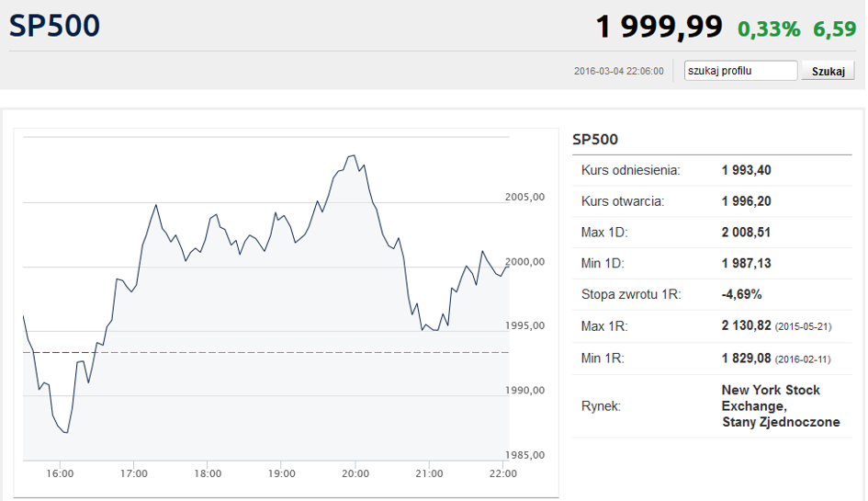Click the 1985,00 price axis label

pos(524,455)
